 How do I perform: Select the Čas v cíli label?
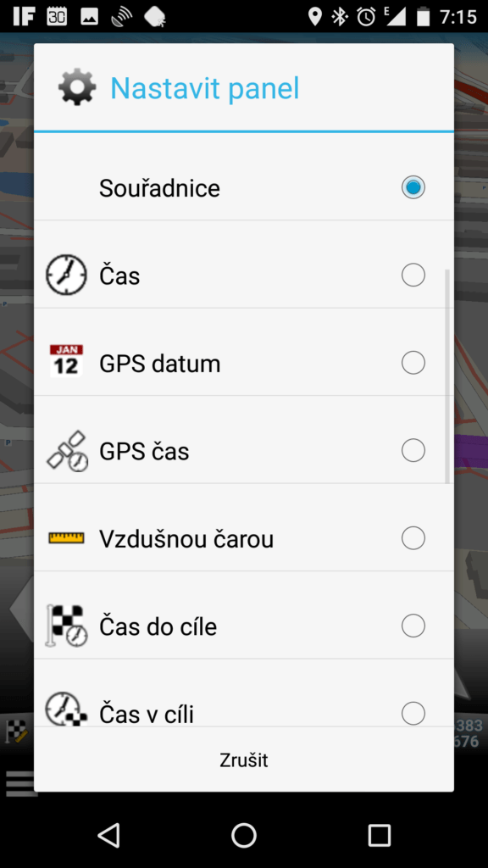coord(147,714)
